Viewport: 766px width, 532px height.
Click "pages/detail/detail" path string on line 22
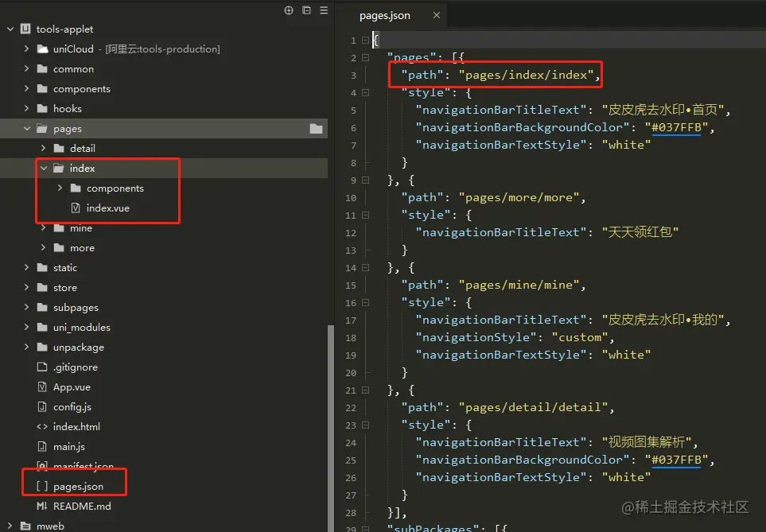(x=533, y=407)
